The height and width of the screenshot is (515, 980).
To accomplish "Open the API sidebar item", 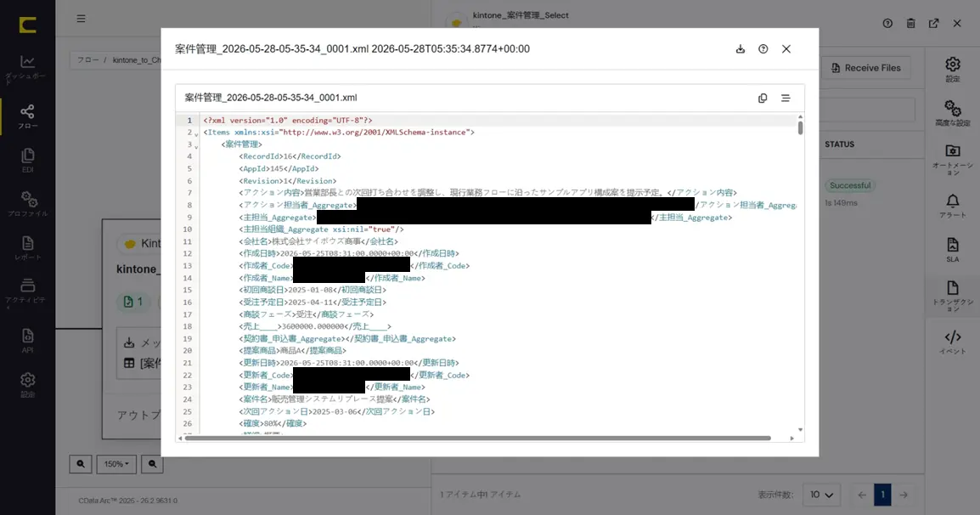I will point(27,341).
